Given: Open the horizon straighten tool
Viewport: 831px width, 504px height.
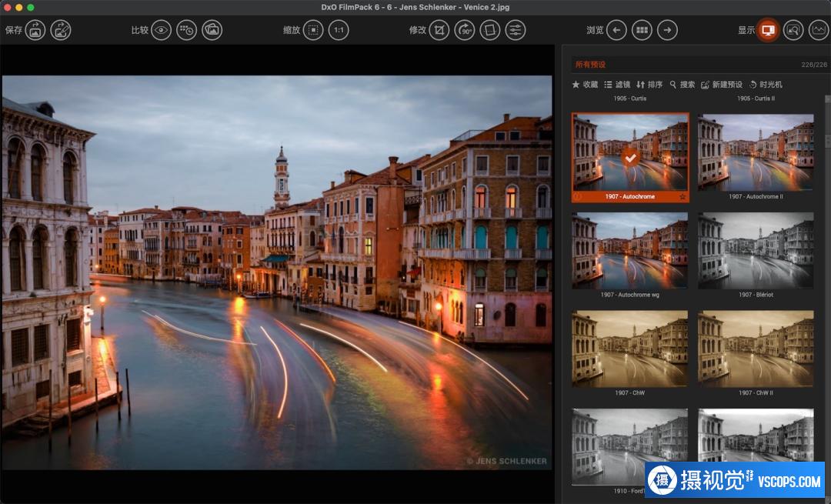Looking at the screenshot, I should click(490, 30).
